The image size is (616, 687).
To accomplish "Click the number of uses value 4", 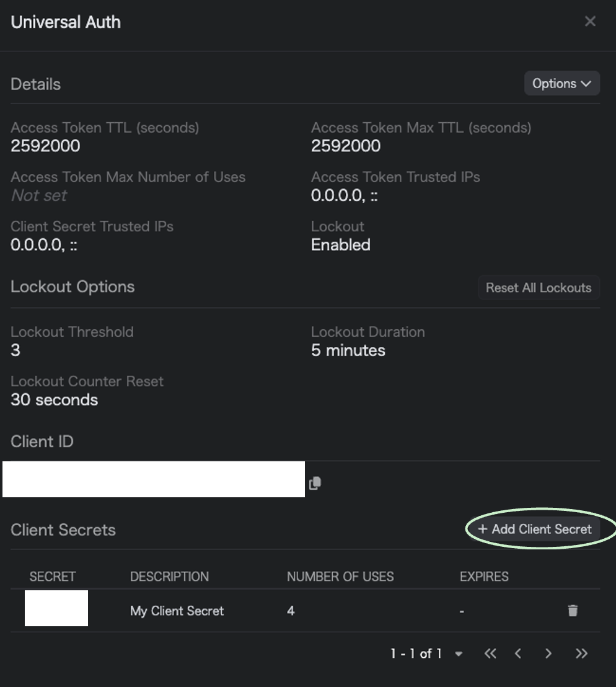I will coord(291,611).
